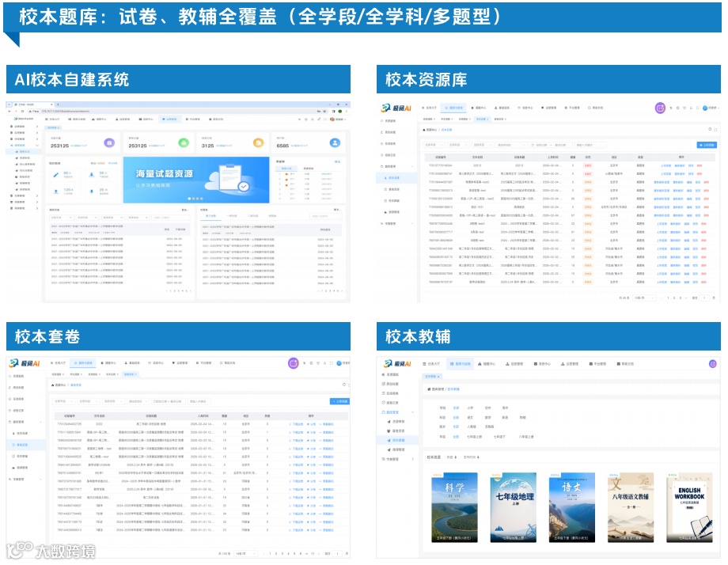
Task: Open 平台管理 tab in 校本教辅 top navigation
Action: pos(597,364)
